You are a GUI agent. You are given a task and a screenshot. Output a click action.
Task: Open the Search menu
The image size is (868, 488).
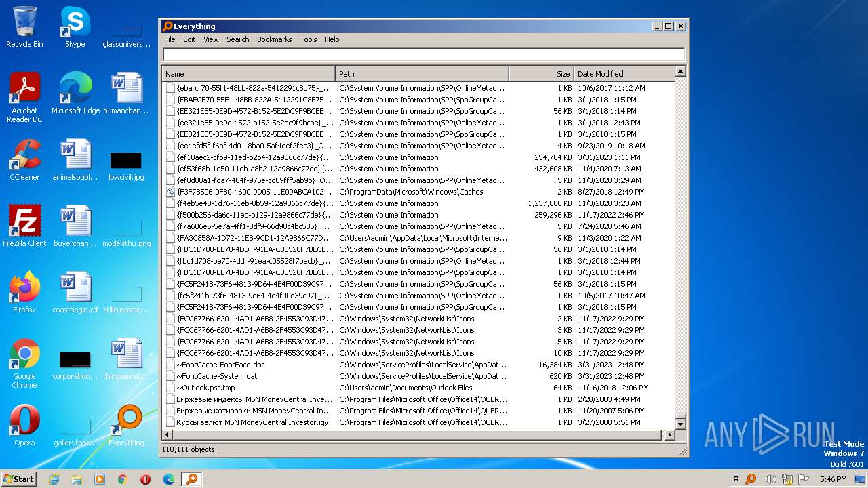click(x=238, y=39)
